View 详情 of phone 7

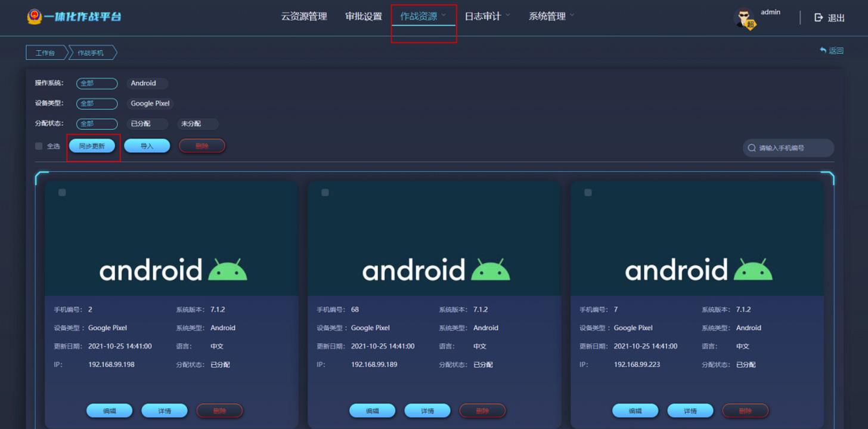690,411
